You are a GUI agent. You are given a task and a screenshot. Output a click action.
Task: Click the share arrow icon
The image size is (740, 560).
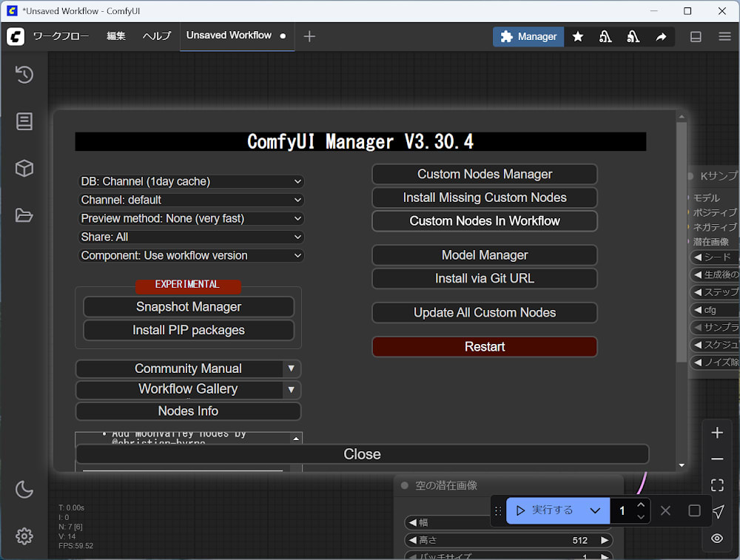point(661,37)
